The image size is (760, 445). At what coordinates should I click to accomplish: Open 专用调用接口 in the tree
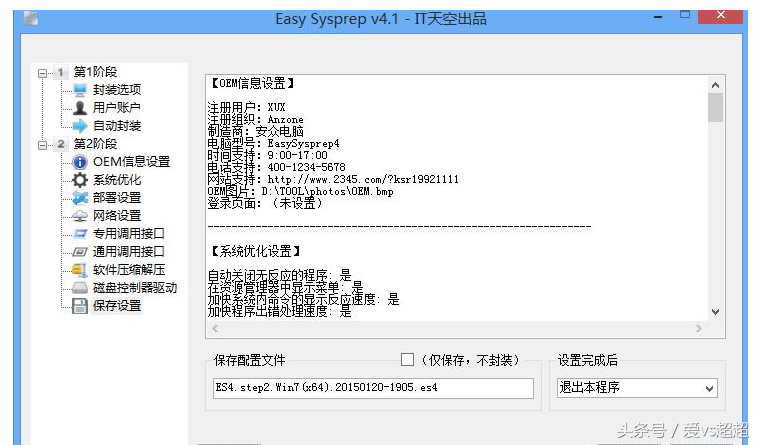[x=128, y=234]
